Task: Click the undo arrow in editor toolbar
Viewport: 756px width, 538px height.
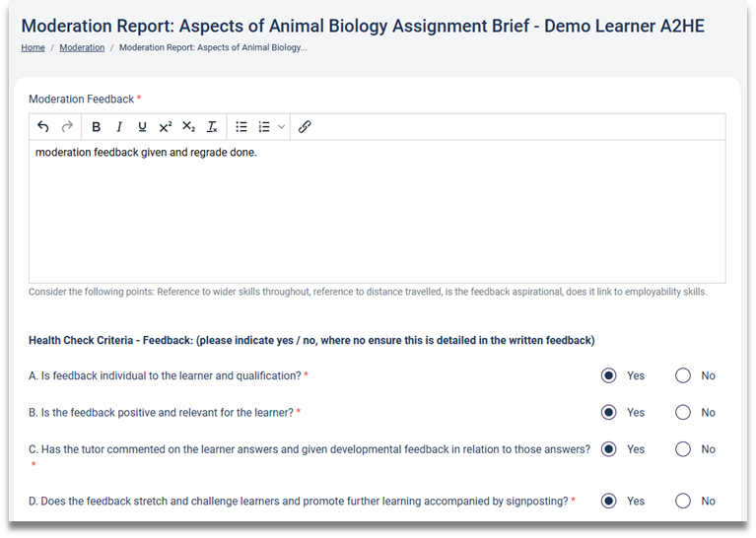Action: [42, 127]
